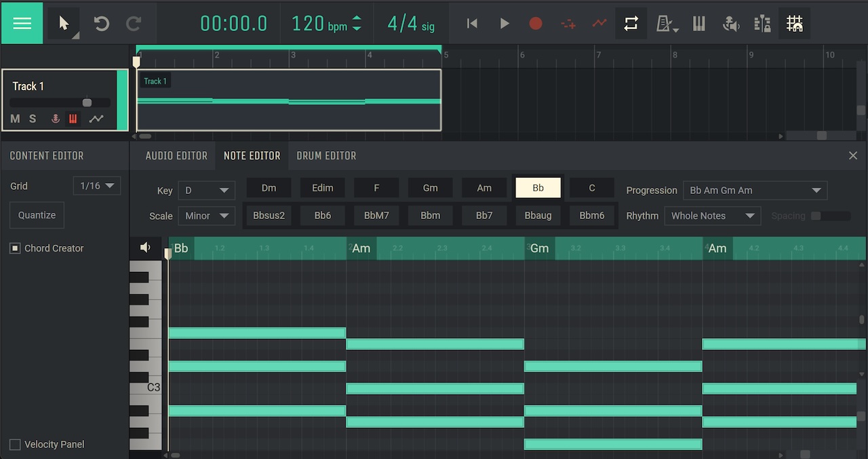
Task: Open the metronome settings icon
Action: (x=666, y=24)
